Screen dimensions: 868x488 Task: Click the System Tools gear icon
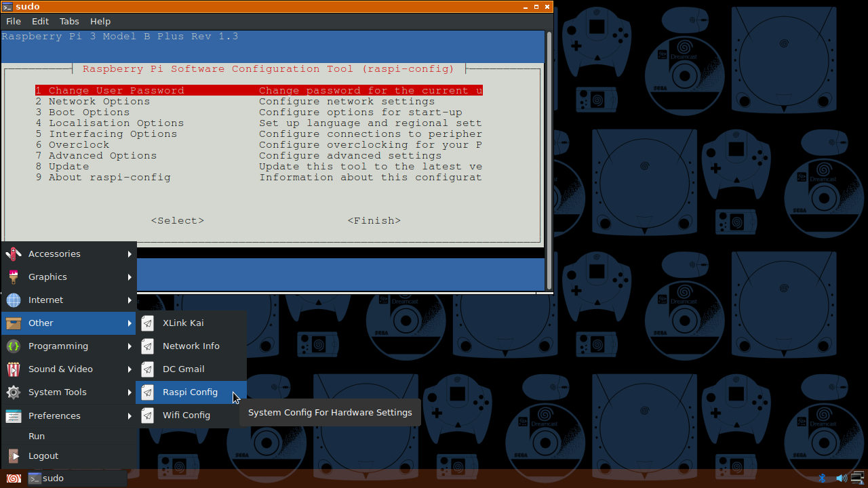(14, 392)
